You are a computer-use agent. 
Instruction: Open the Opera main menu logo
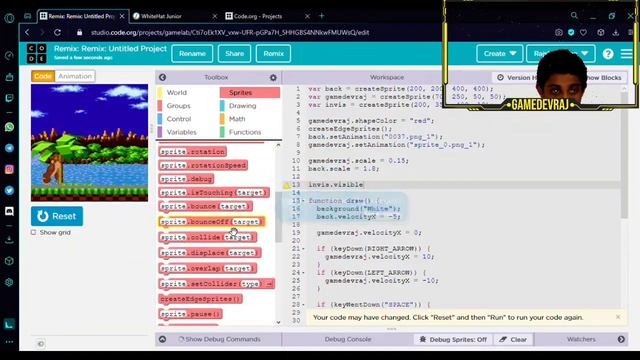tap(9, 18)
